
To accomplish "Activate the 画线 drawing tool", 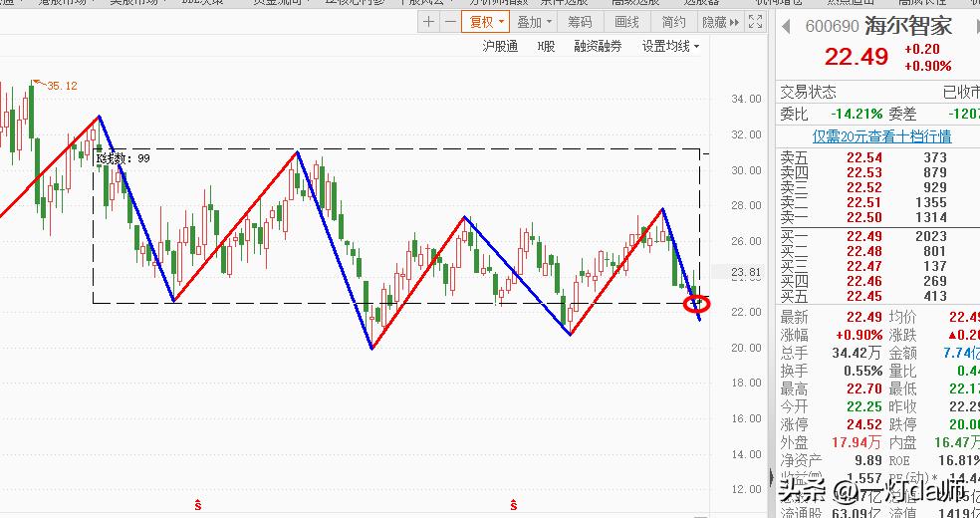I will coord(626,23).
